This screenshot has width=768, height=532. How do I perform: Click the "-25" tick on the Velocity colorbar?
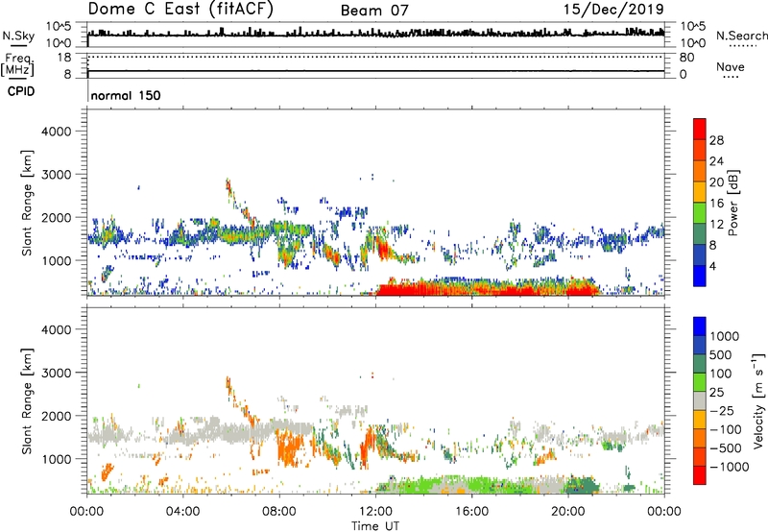(721, 410)
